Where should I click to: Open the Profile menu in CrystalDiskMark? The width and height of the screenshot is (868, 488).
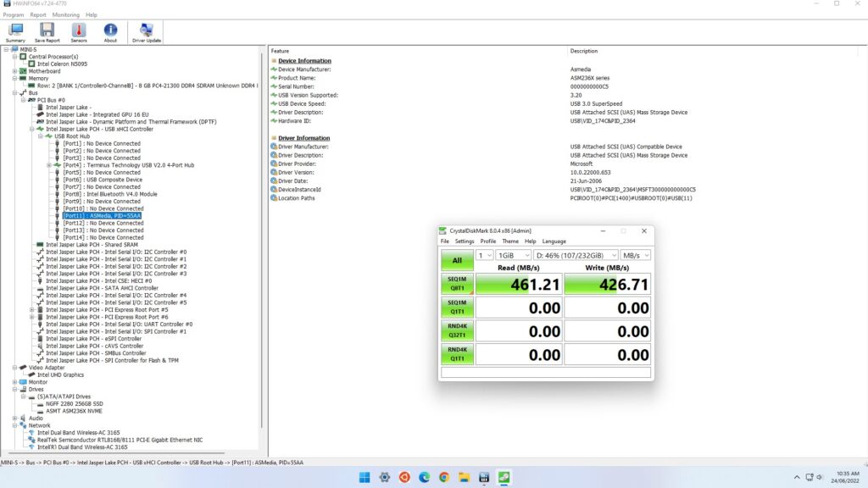click(488, 241)
